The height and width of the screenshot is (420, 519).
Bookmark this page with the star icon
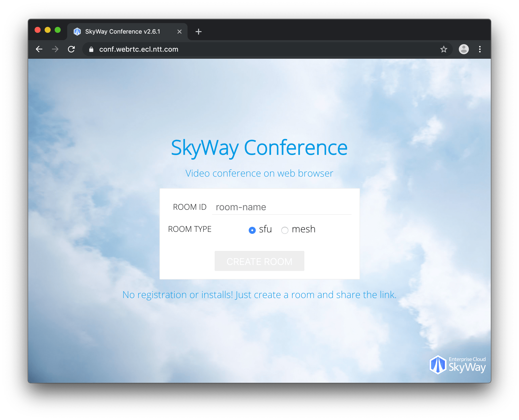coord(444,49)
